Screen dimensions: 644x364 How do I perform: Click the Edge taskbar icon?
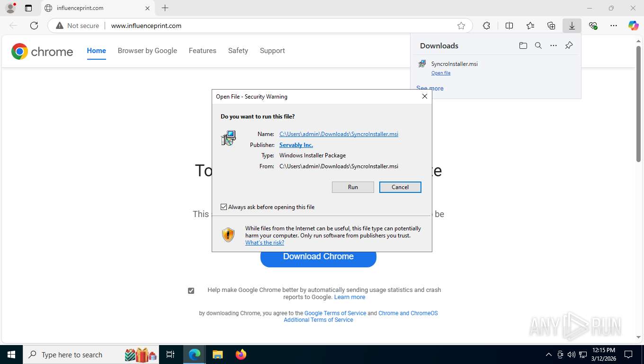[x=194, y=355]
